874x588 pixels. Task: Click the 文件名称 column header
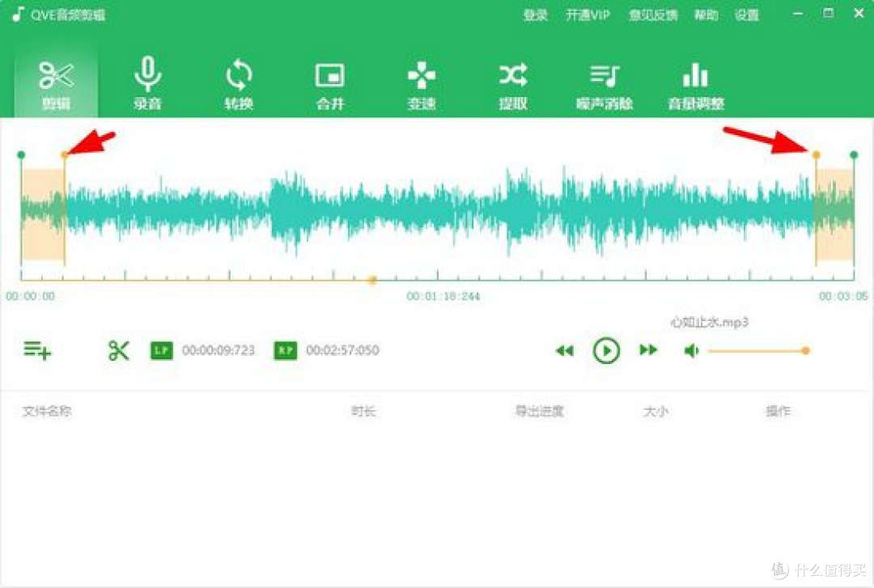point(47,412)
